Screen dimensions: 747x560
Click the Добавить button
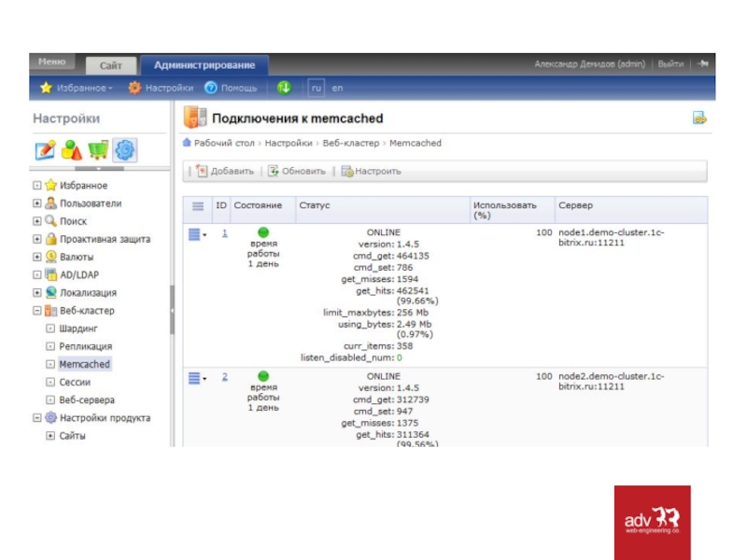[225, 171]
